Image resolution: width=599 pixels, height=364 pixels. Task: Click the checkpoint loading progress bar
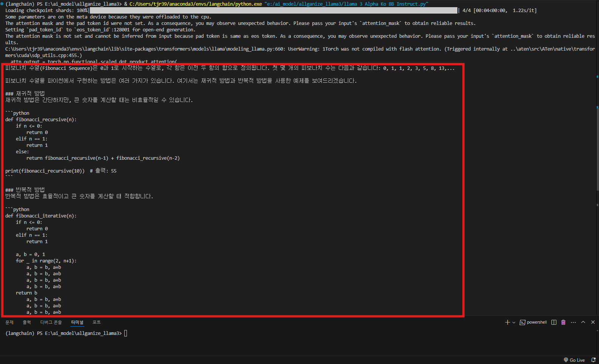click(273, 10)
